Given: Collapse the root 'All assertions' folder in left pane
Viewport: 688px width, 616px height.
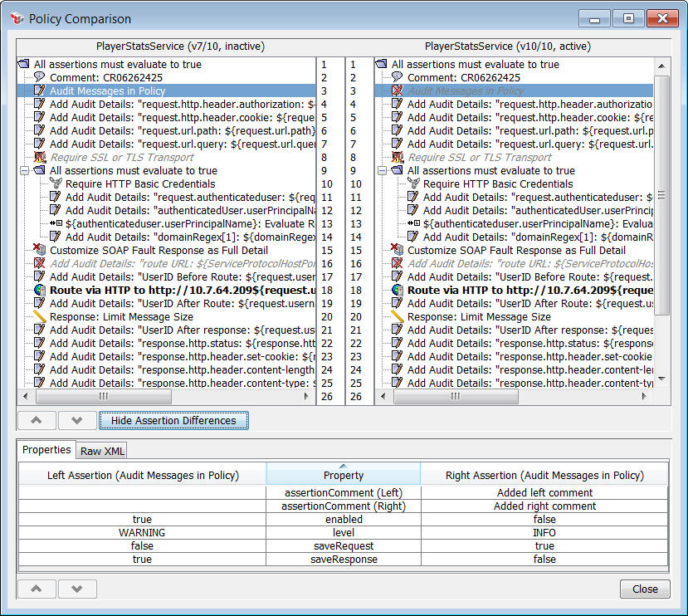Looking at the screenshot, I should click(23, 64).
